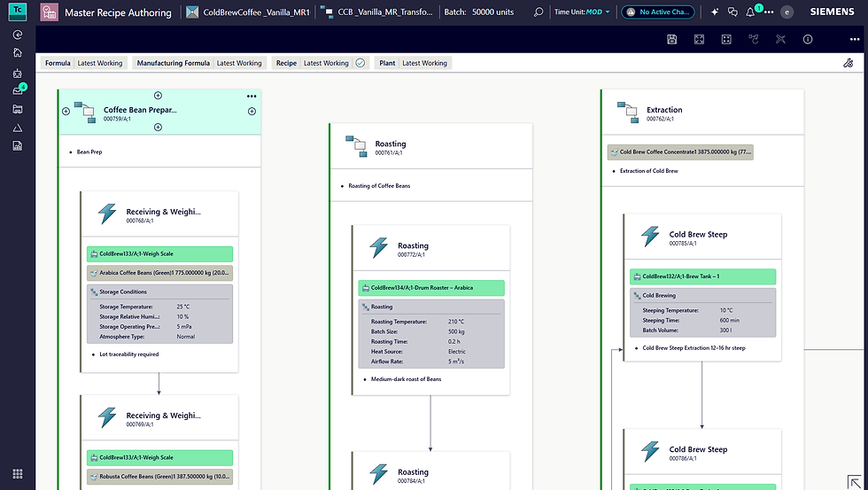Open the Teamcenter Tc logo
Screen dimensions: 868x490
click(18, 11)
